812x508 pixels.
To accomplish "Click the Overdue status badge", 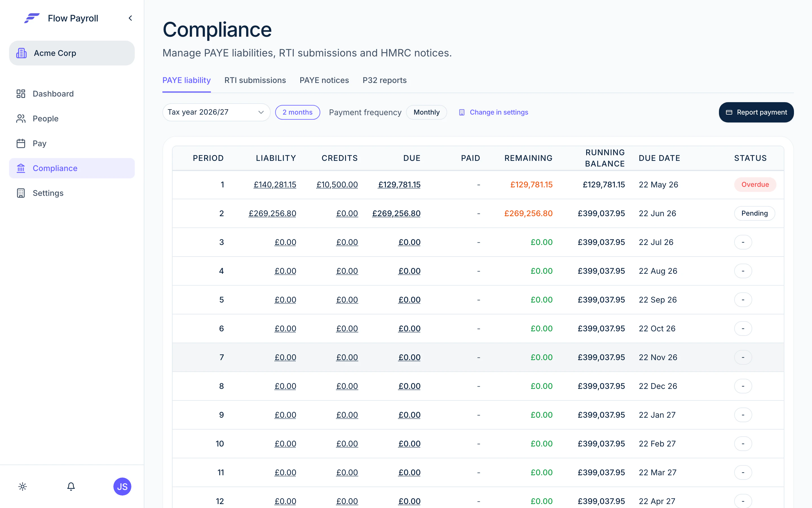I will 755,185.
